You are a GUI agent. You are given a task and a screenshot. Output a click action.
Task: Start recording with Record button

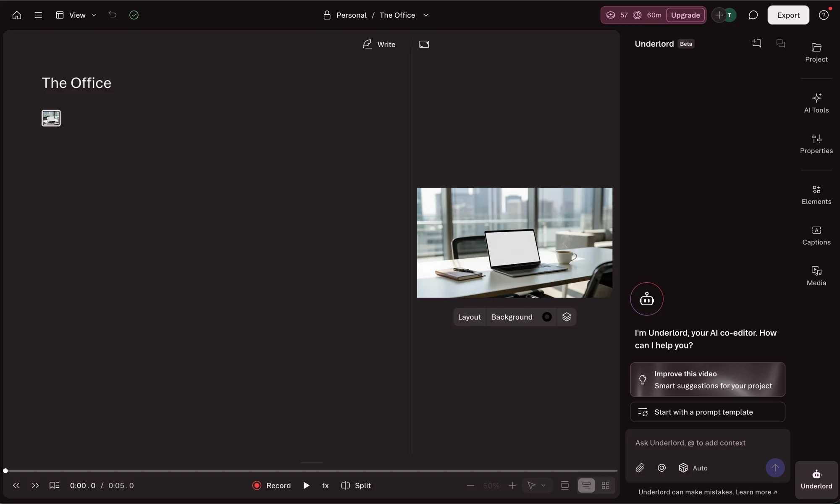click(272, 486)
